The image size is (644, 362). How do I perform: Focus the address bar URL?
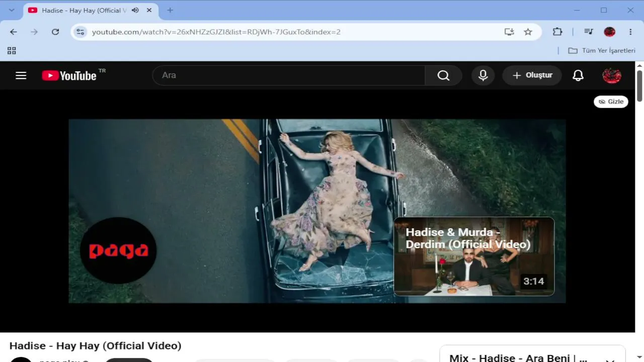(x=216, y=32)
